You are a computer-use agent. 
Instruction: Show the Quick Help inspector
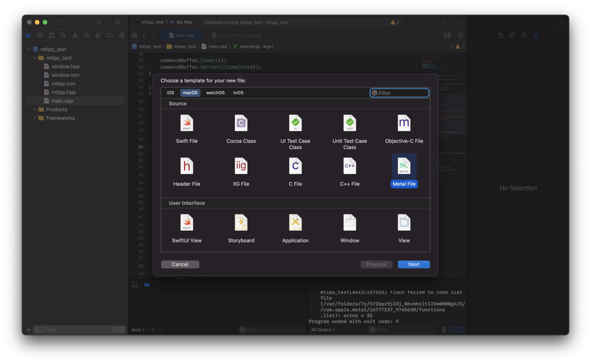click(524, 35)
